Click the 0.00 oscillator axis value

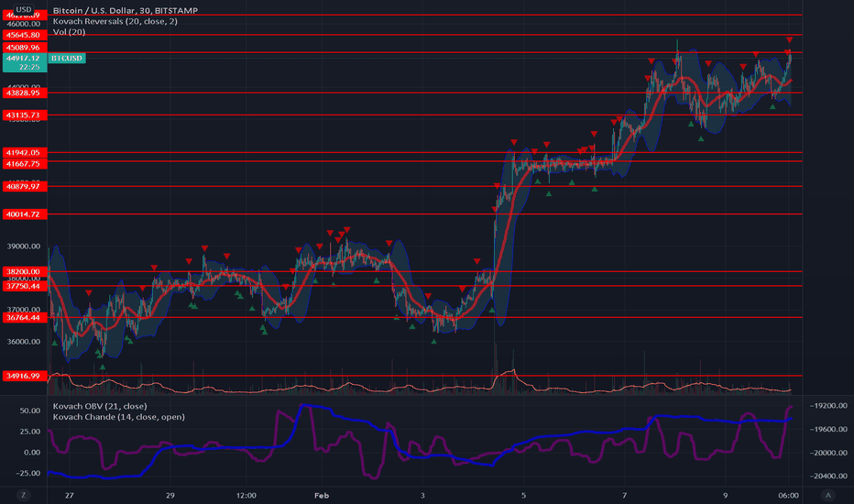click(32, 453)
